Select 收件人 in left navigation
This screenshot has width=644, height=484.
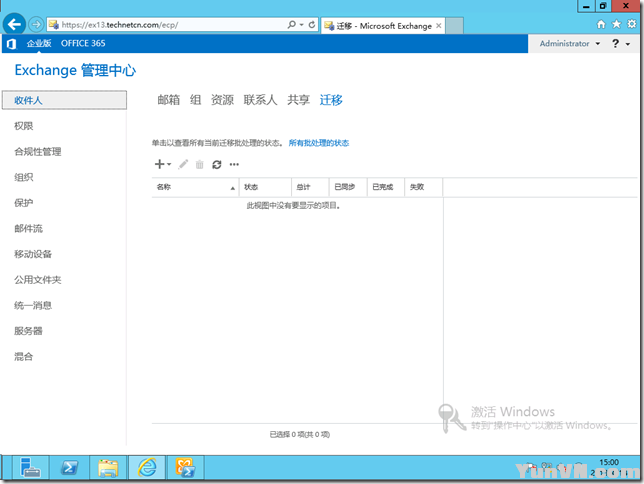(x=64, y=100)
